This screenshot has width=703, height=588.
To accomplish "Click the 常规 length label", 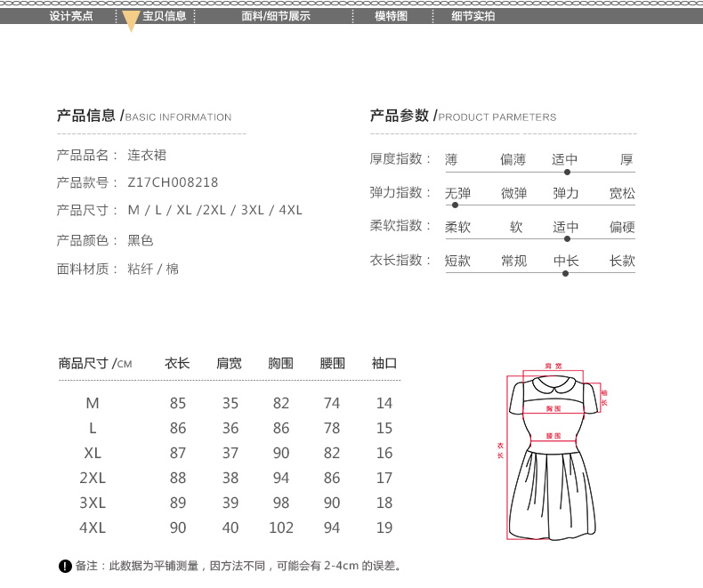I will [x=513, y=261].
